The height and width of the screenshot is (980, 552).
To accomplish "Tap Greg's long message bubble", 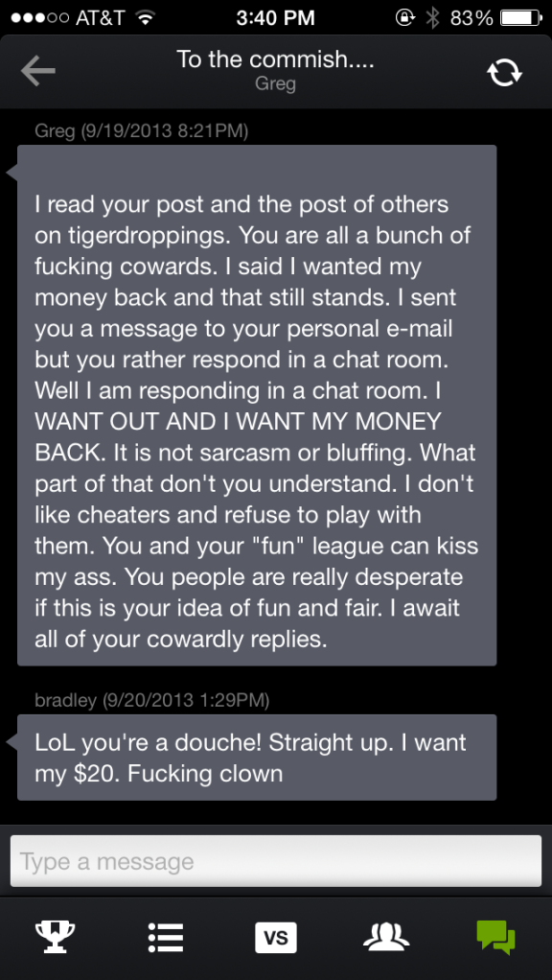I will click(257, 405).
